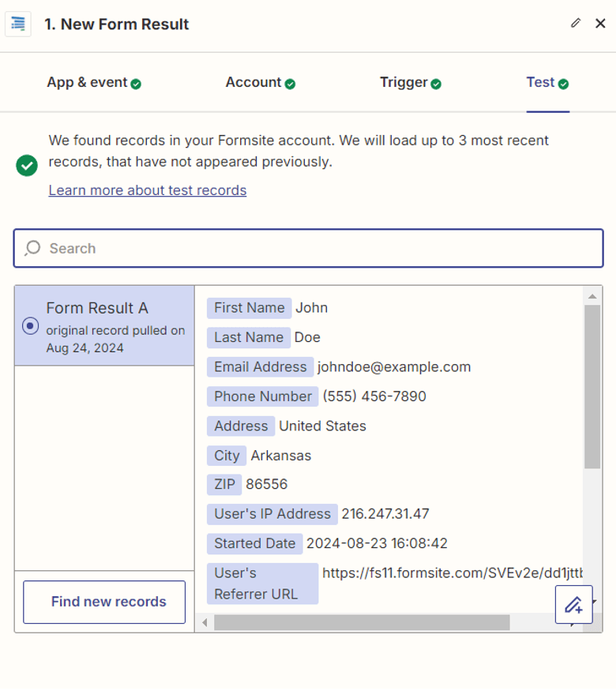Click the horizontal scrollbar left arrow
This screenshot has height=691, width=616.
click(205, 623)
